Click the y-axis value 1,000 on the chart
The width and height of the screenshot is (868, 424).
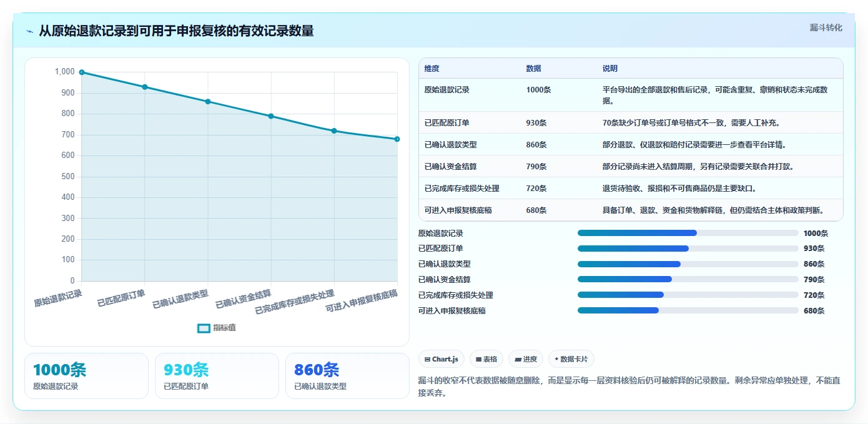64,72
